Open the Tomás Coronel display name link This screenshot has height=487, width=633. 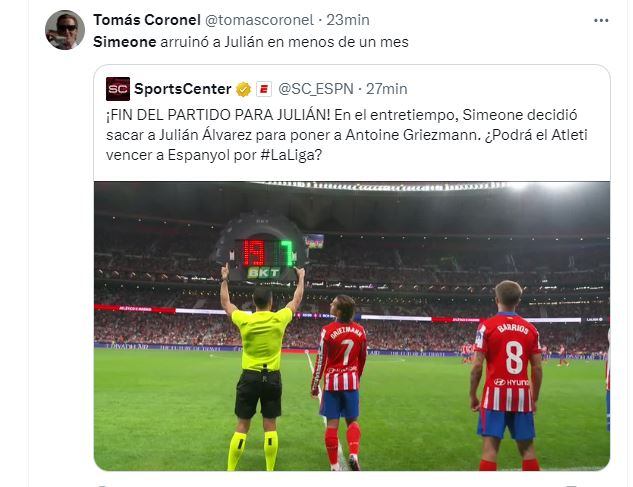[147, 20]
